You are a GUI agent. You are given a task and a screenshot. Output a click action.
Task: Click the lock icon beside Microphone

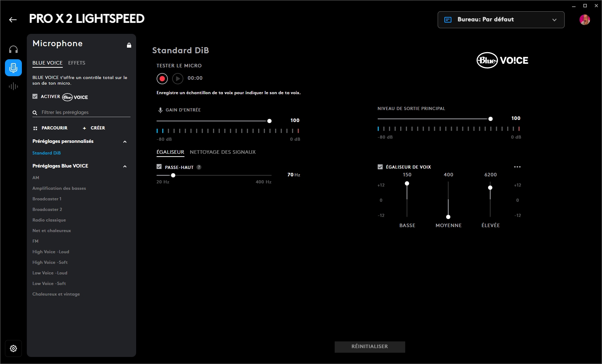[x=129, y=45]
